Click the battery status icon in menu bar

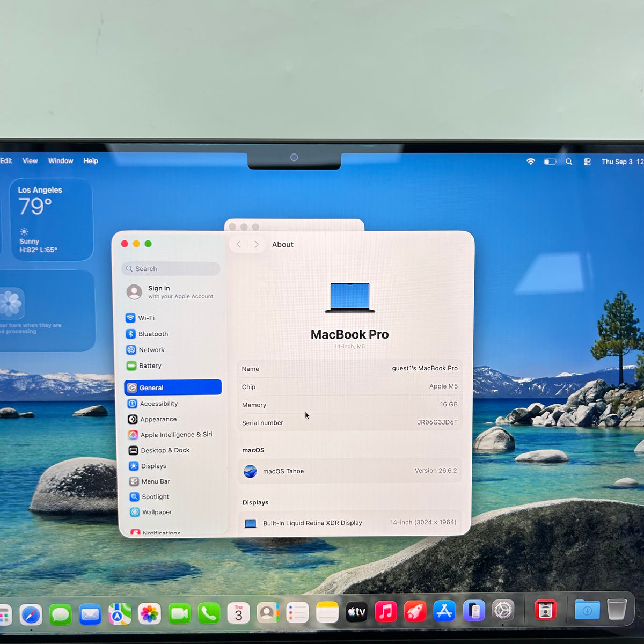tap(550, 162)
